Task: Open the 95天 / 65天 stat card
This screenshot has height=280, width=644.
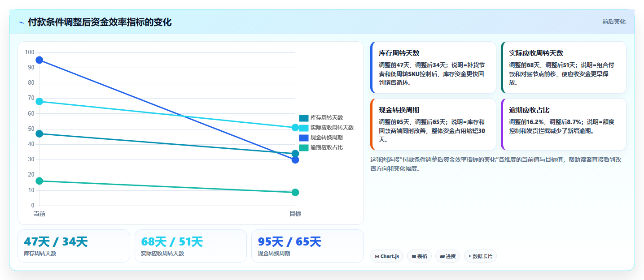Action: pyautogui.click(x=307, y=246)
